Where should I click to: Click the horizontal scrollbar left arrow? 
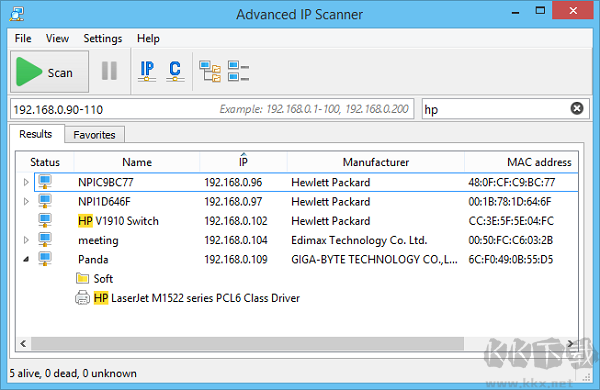point(23,343)
